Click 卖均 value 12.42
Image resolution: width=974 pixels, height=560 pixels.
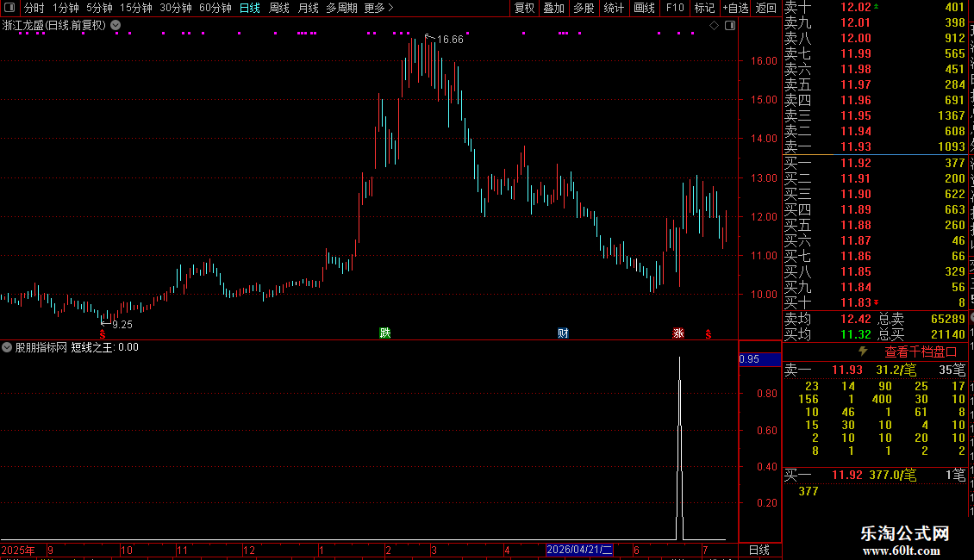click(x=856, y=319)
